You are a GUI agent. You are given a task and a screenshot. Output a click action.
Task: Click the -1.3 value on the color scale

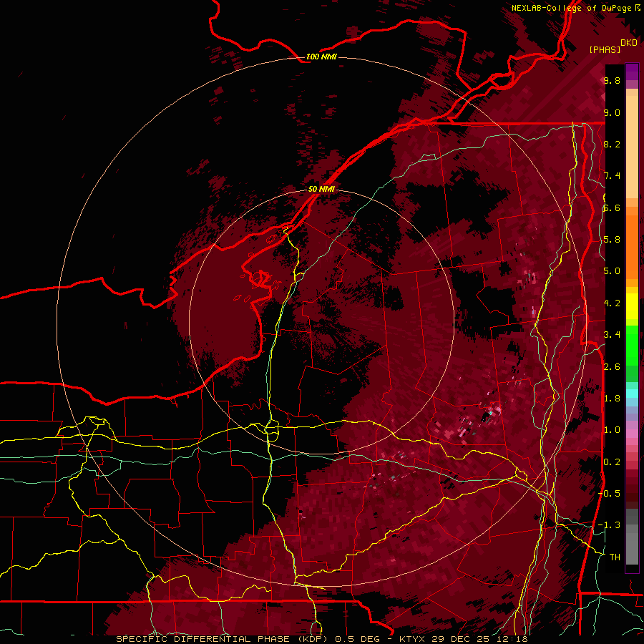[x=609, y=525]
